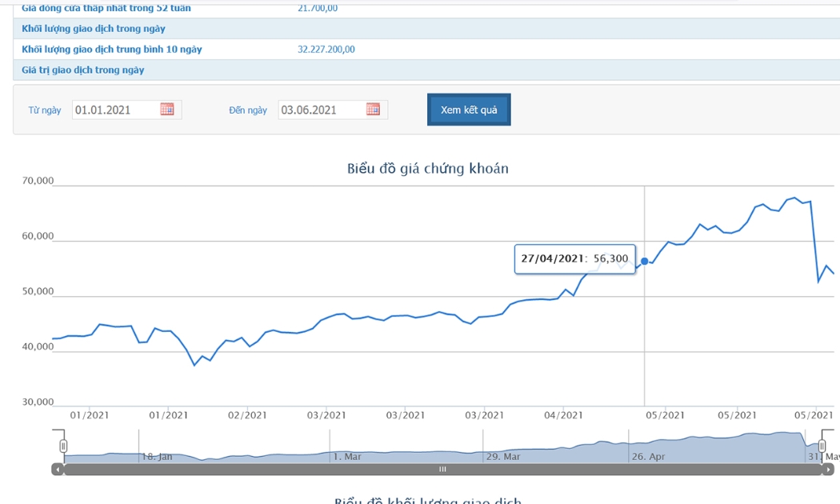Click the 04/2021 x-axis label
The image size is (840, 504).
coord(563,415)
